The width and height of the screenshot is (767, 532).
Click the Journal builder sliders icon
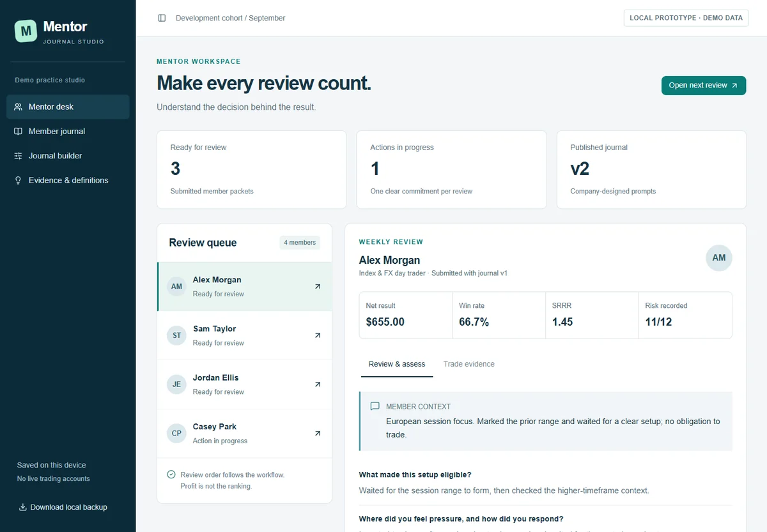point(18,156)
